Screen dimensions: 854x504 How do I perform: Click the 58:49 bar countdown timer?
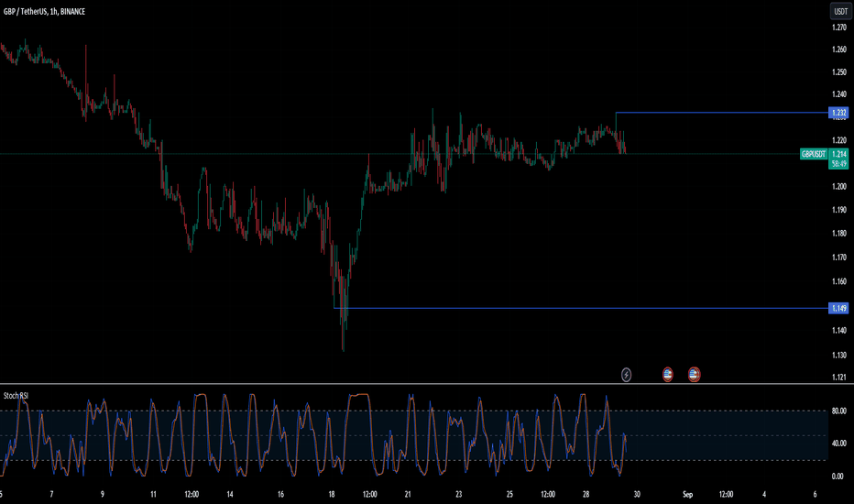(838, 164)
